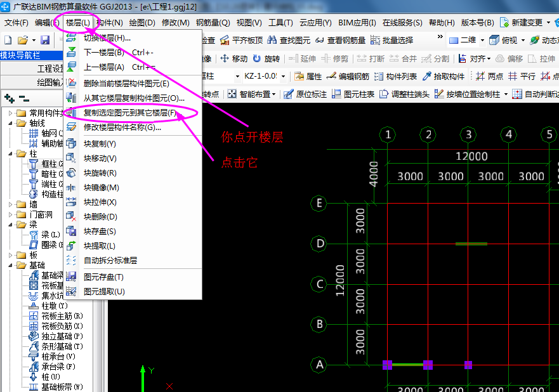Click the 俯视 top view icon
Image resolution: width=559 pixels, height=392 pixels.
494,40
